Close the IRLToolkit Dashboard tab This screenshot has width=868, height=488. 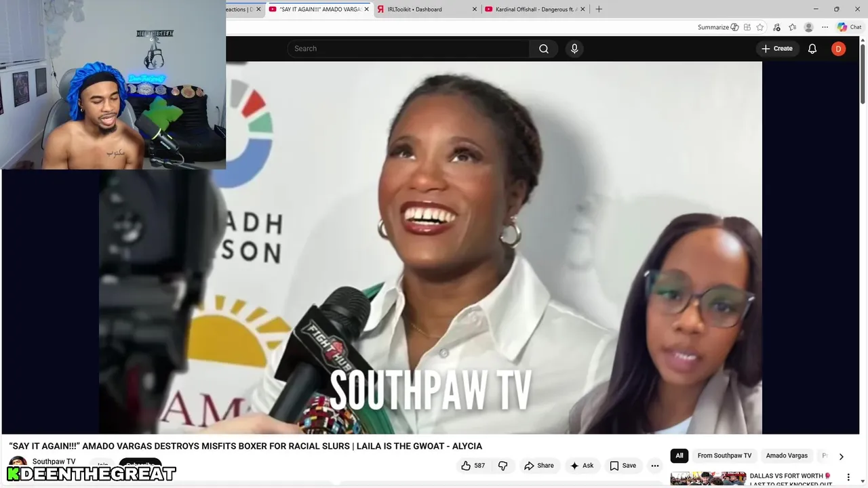[x=474, y=9]
